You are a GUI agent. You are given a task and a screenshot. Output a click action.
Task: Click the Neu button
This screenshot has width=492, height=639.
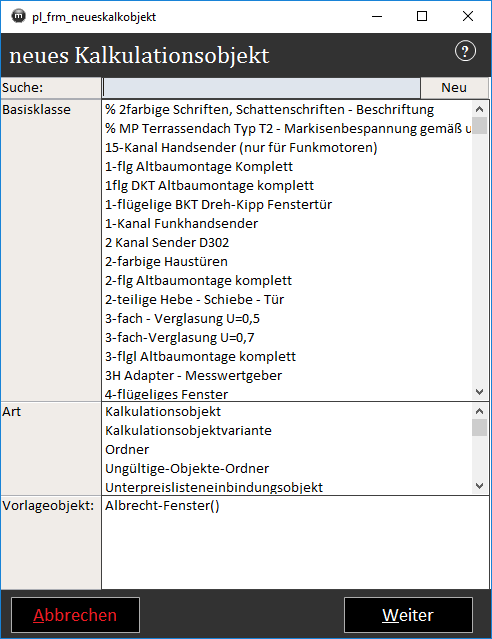(454, 88)
